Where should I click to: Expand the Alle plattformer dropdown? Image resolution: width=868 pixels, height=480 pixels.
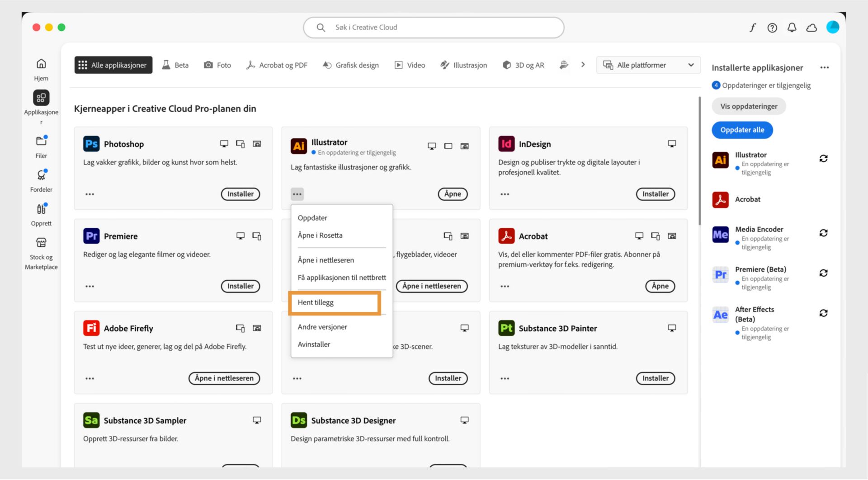point(648,65)
